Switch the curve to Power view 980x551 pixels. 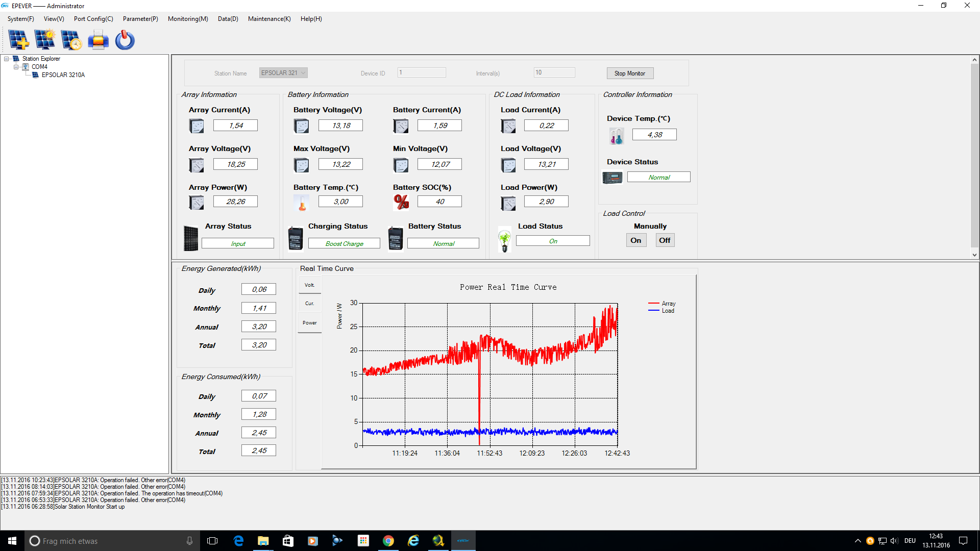pos(309,323)
